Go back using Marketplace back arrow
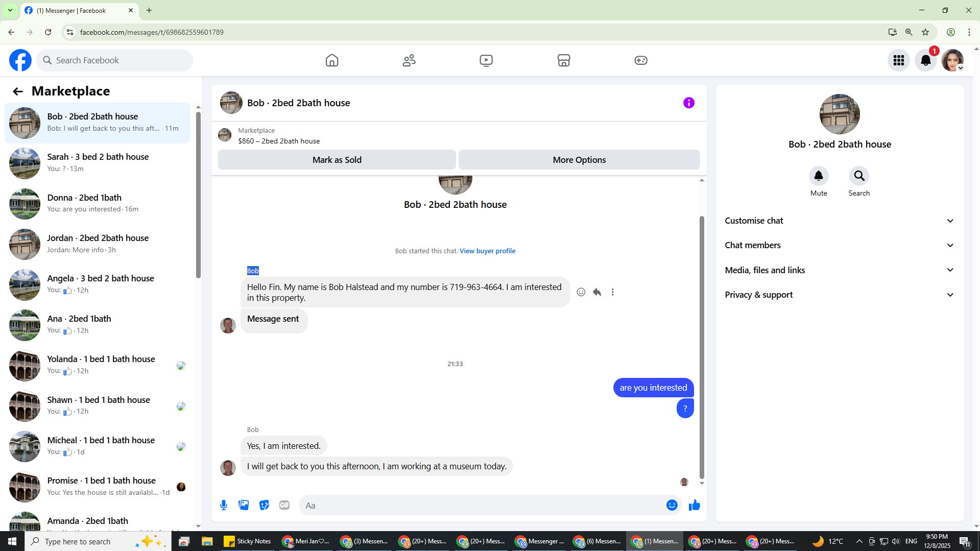Viewport: 980px width, 551px height. (x=18, y=91)
